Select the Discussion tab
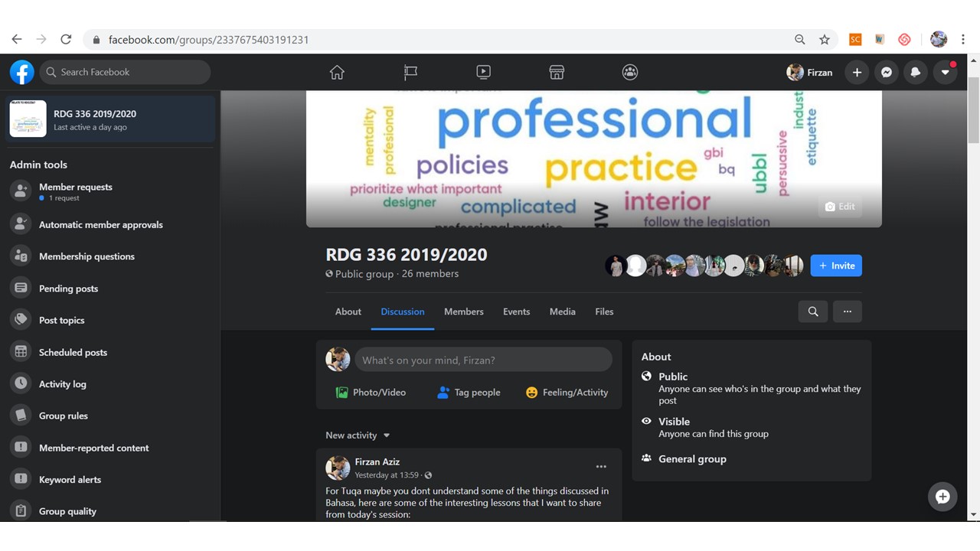The width and height of the screenshot is (980, 551). 403,311
